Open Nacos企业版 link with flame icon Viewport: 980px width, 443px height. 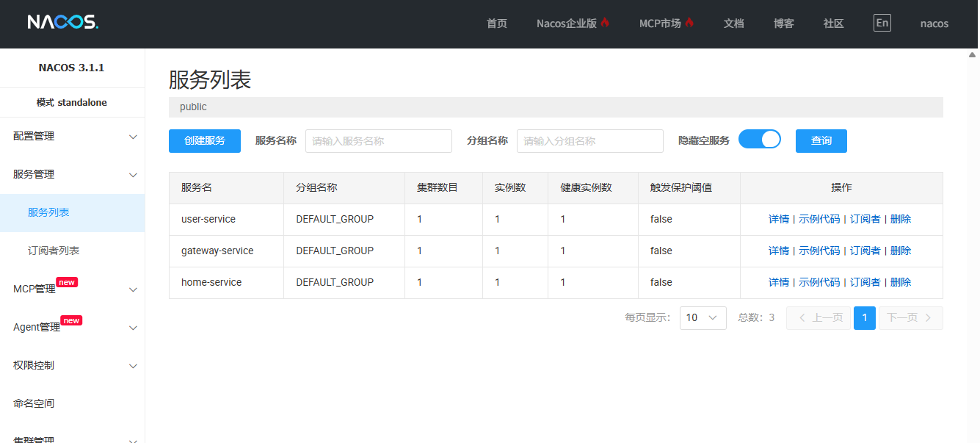pyautogui.click(x=573, y=24)
